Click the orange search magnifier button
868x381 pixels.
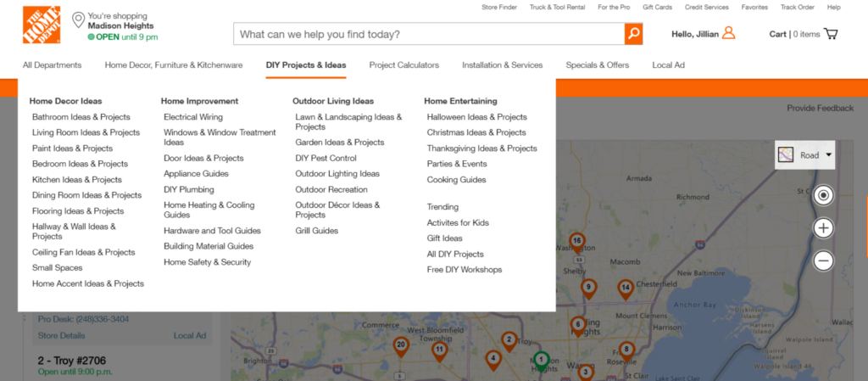633,34
